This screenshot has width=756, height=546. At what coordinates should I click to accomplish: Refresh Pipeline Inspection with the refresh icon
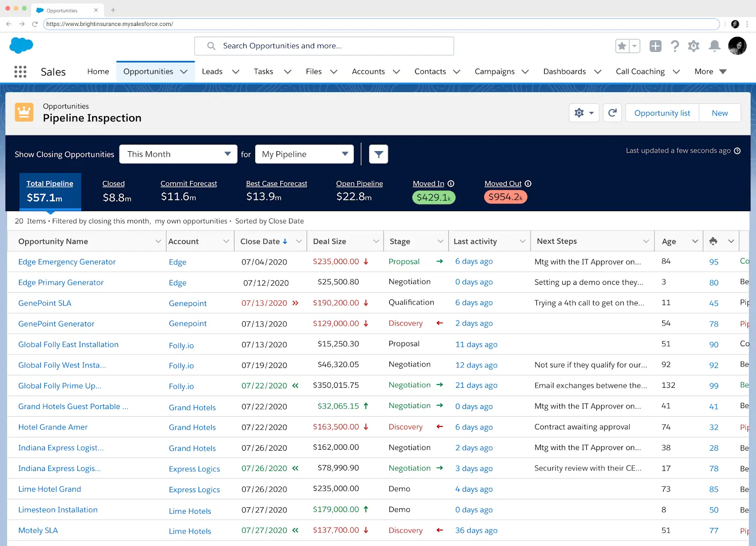612,113
